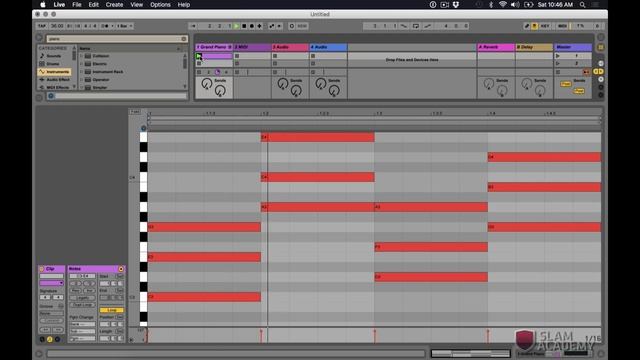This screenshot has width=640, height=360.
Task: Click the MIDI Arrangement Overdub plus icon
Action: pyautogui.click(x=259, y=26)
